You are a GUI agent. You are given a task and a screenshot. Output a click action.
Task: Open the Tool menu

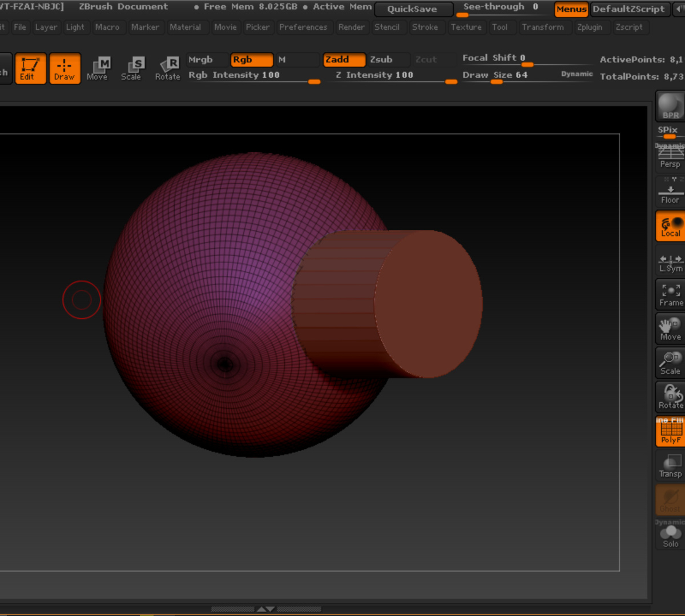500,27
